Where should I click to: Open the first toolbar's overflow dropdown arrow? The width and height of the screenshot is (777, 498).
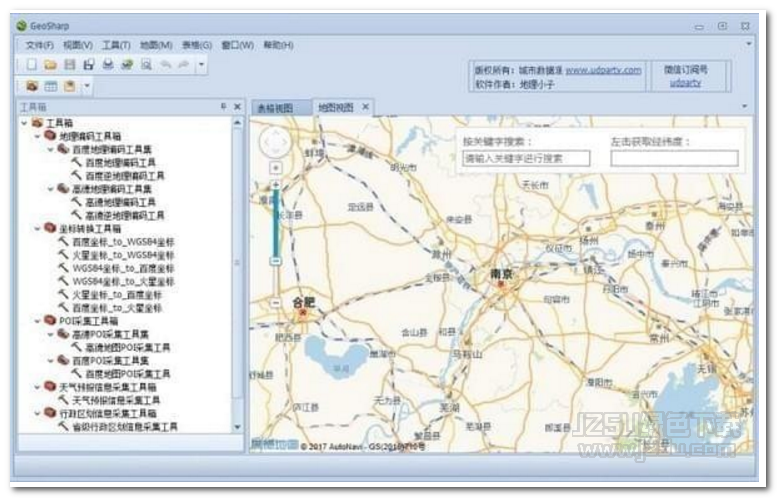[201, 64]
